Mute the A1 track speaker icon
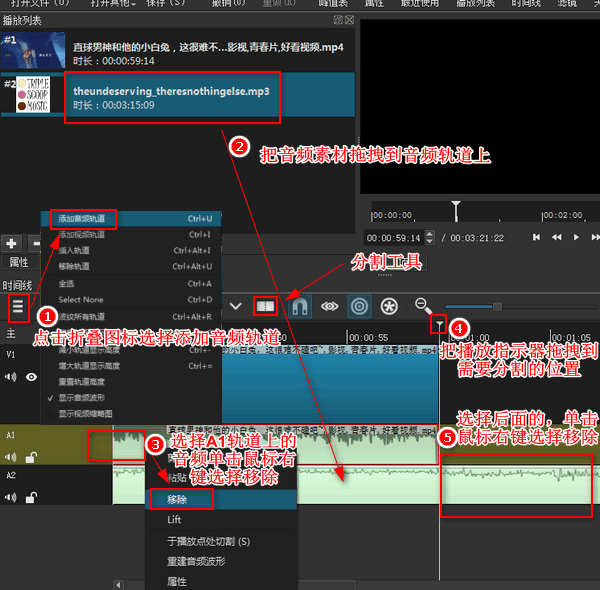 11,457
